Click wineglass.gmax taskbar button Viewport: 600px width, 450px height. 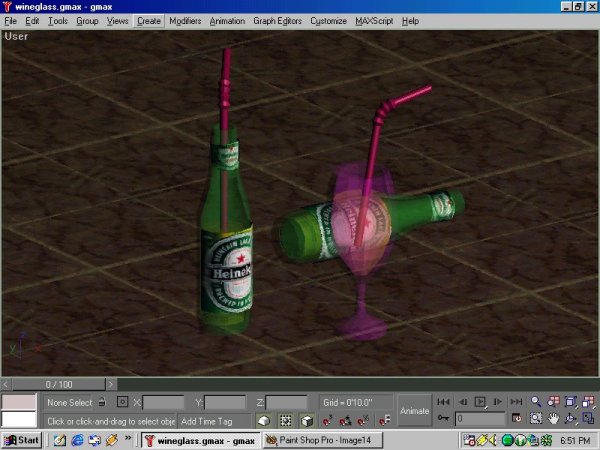(201, 440)
